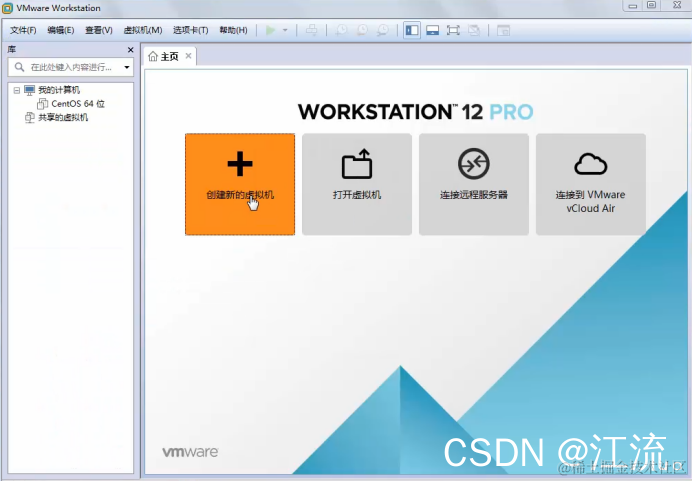Click the 创建新的虚拟机 tile
This screenshot has height=481, width=692.
240,184
